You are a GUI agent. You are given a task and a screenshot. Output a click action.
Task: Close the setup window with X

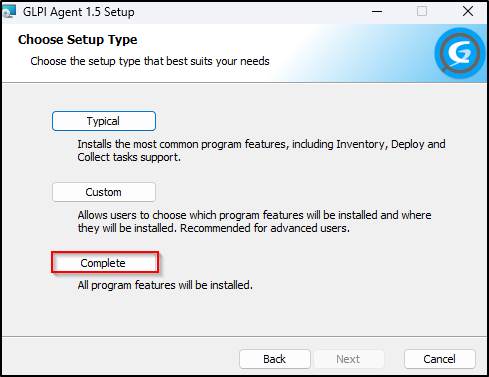click(x=468, y=12)
